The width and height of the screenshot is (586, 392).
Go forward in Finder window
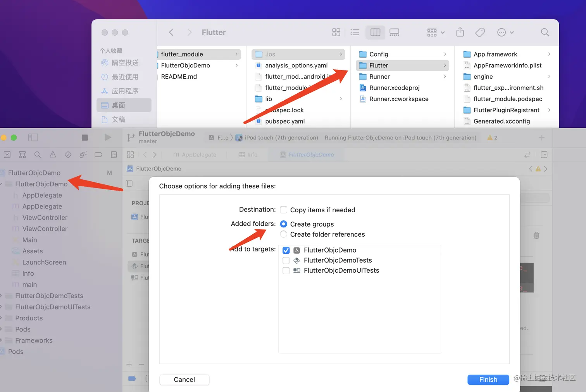point(189,32)
